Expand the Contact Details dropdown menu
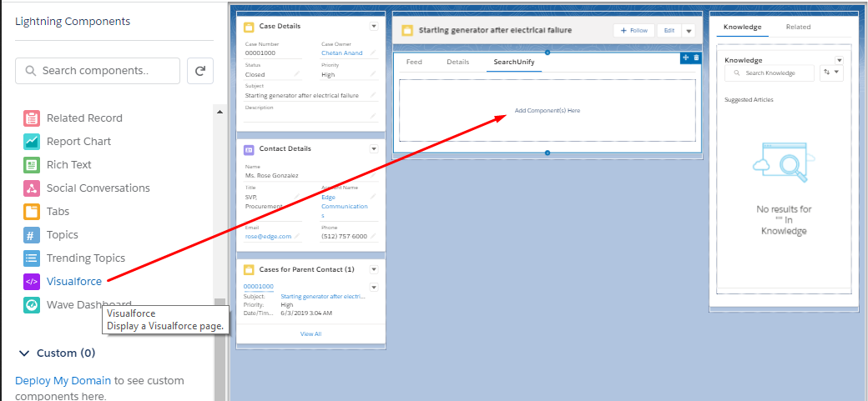The width and height of the screenshot is (868, 401). click(x=374, y=149)
